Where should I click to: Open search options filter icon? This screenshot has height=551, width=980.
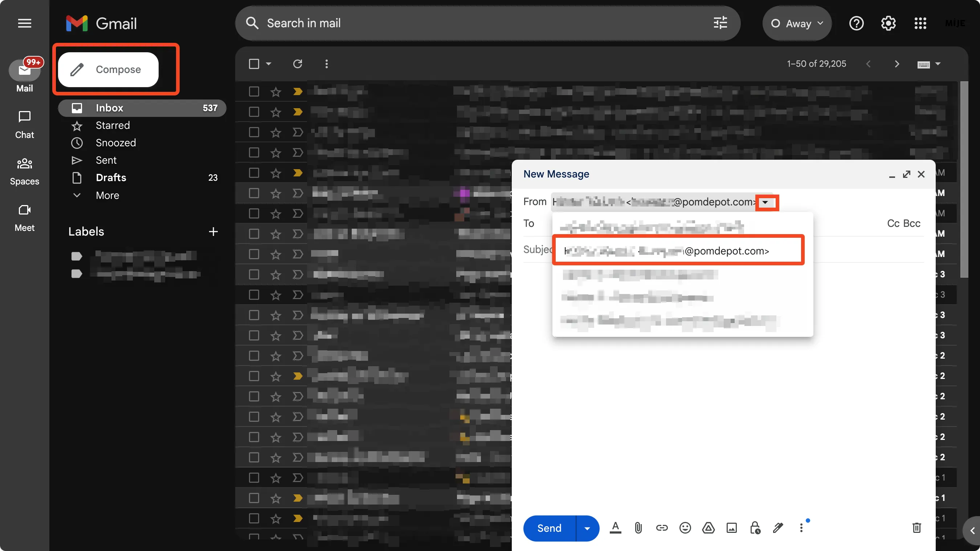point(720,23)
